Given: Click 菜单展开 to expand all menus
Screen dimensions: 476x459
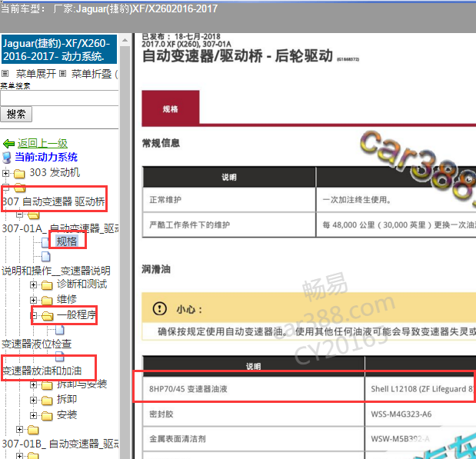Looking at the screenshot, I should coord(36,74).
